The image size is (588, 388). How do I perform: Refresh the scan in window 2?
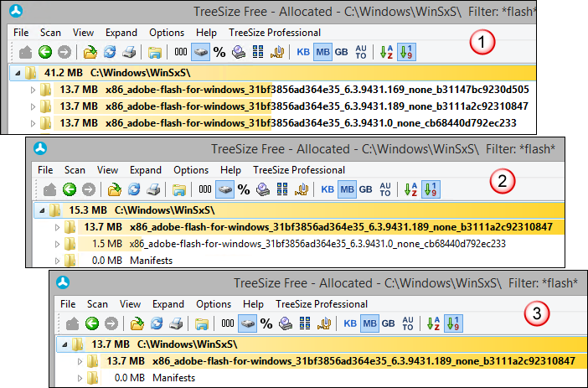point(134,189)
